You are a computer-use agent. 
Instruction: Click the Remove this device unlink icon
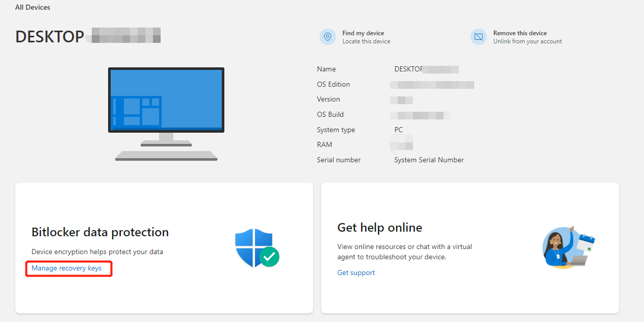(479, 37)
